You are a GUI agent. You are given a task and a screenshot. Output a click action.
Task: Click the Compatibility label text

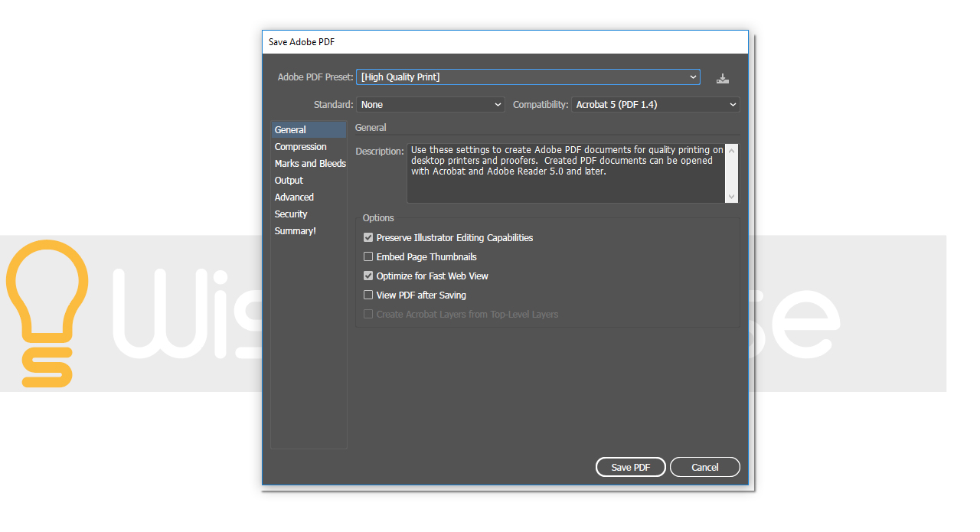coord(541,105)
